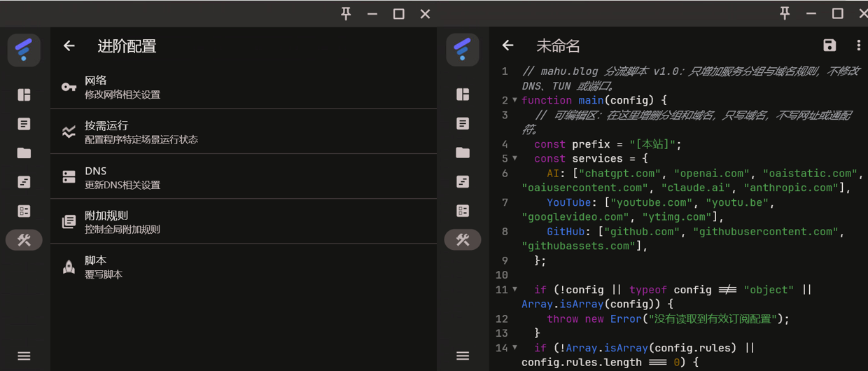Click subtitle 覆写脚本
Image resolution: width=868 pixels, height=371 pixels.
tap(104, 274)
